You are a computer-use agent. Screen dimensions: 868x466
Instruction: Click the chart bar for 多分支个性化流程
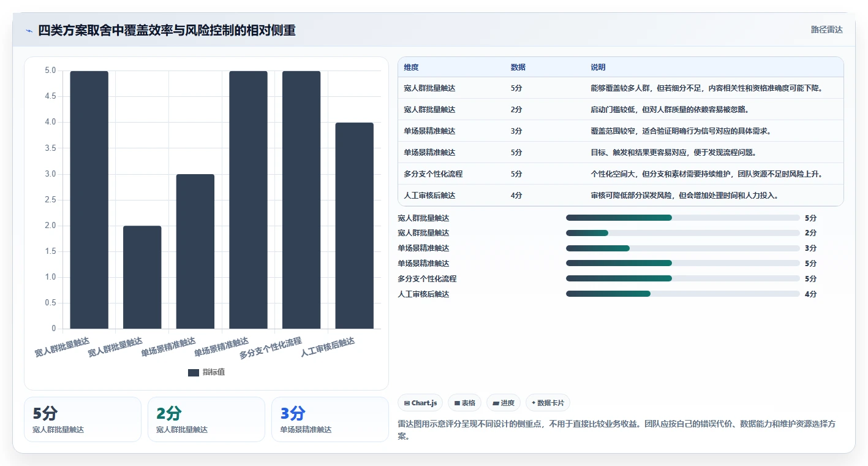pos(301,200)
